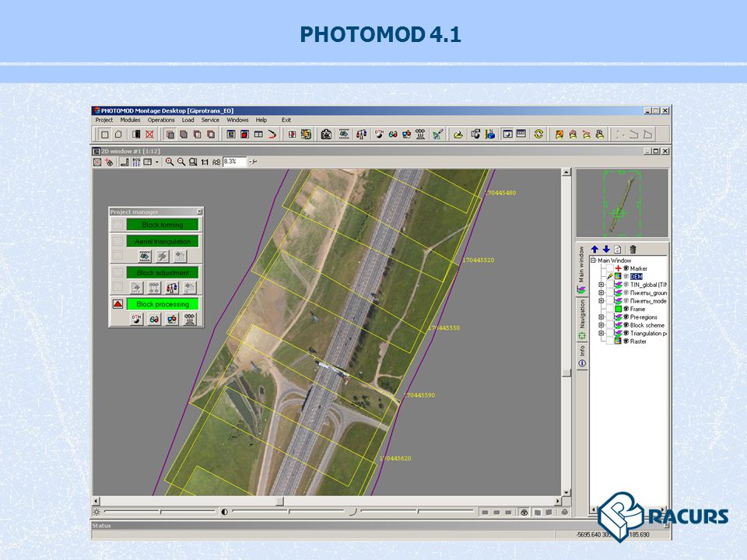Click the brightness slider track
This screenshot has height=560, width=747.
tap(160, 512)
